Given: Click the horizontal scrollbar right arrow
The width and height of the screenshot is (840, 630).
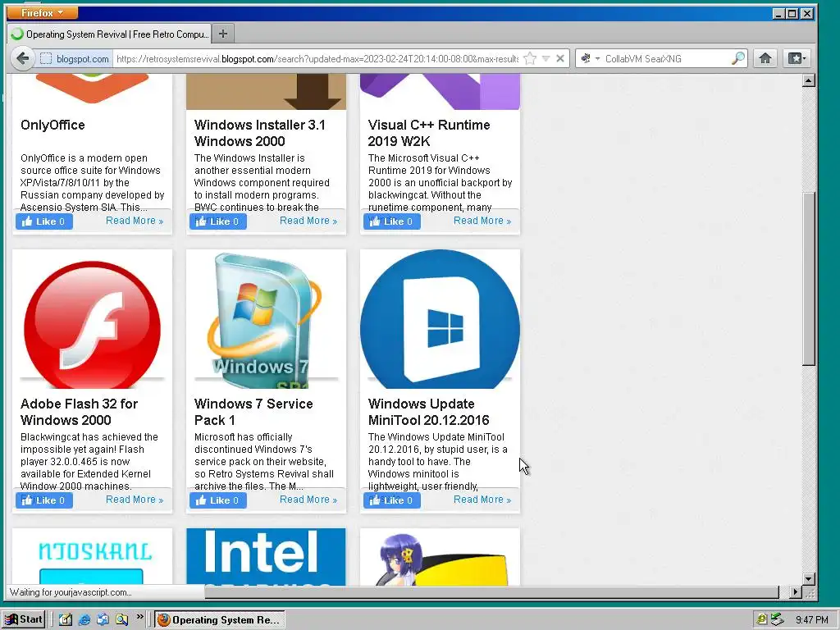Looking at the screenshot, I should [796, 592].
